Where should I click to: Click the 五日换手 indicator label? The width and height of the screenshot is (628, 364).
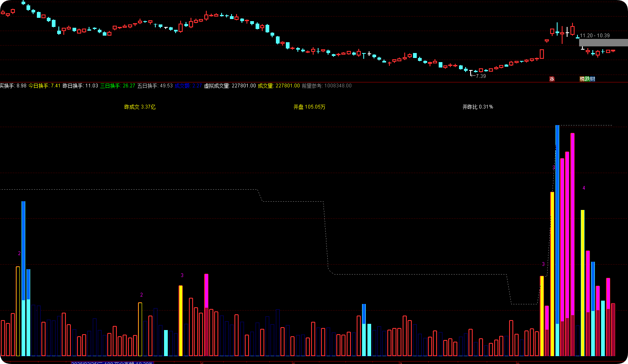[147, 86]
